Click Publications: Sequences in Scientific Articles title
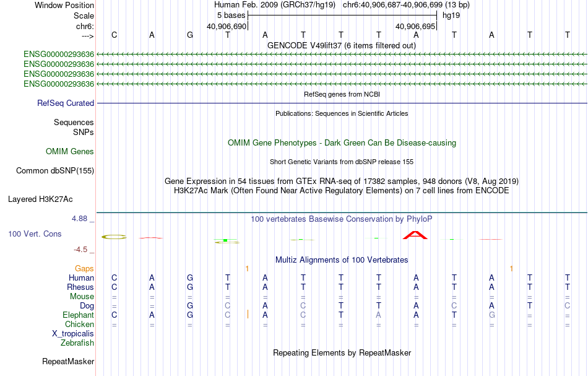588x376 pixels. point(342,113)
